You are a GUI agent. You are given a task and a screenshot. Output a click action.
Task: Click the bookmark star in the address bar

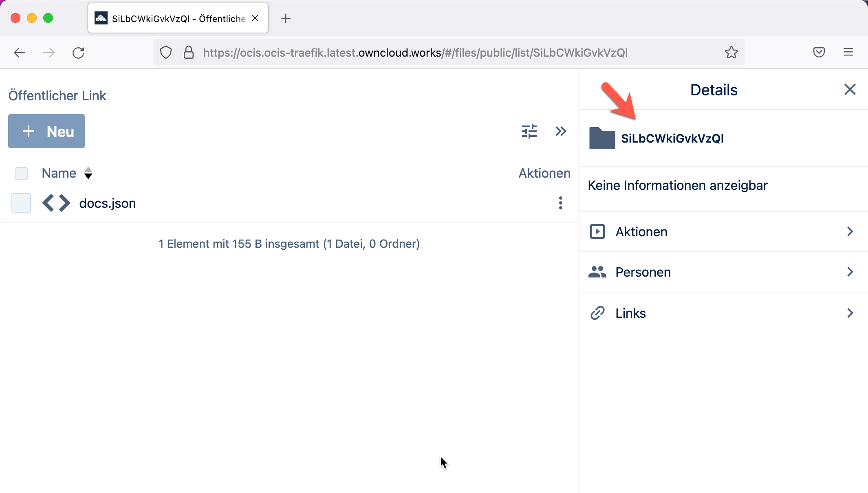[731, 52]
